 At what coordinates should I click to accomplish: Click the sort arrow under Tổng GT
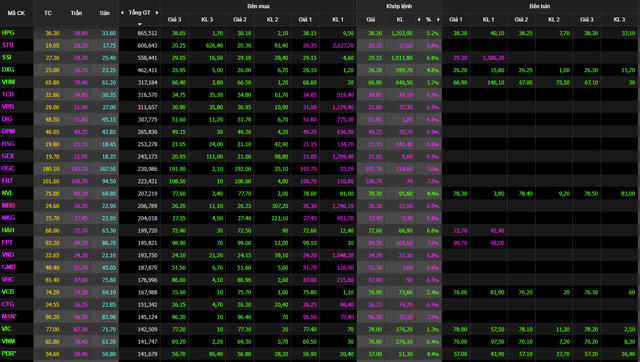point(140,24)
